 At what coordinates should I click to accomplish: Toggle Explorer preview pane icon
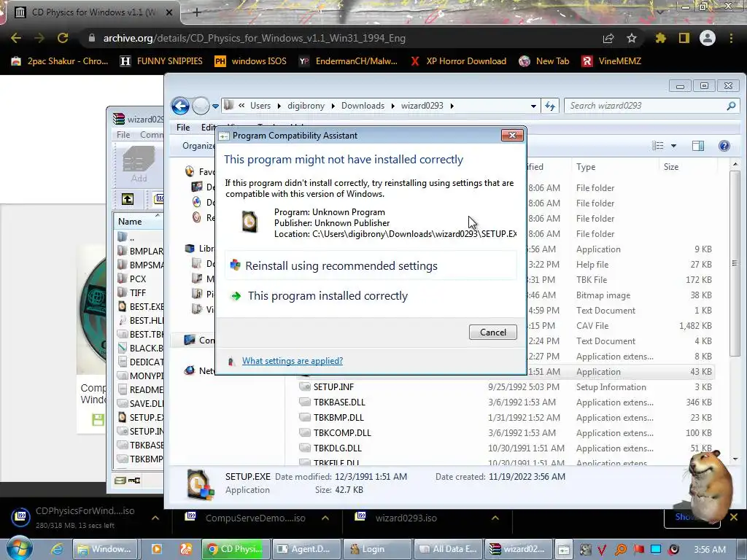click(698, 146)
